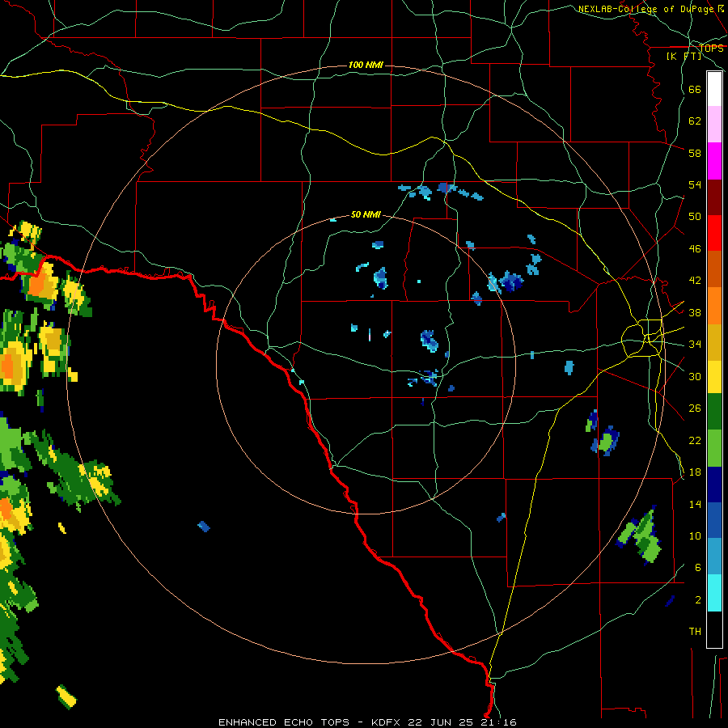Select the "54" scale label
Screen dimensions: 728x728
tap(695, 184)
